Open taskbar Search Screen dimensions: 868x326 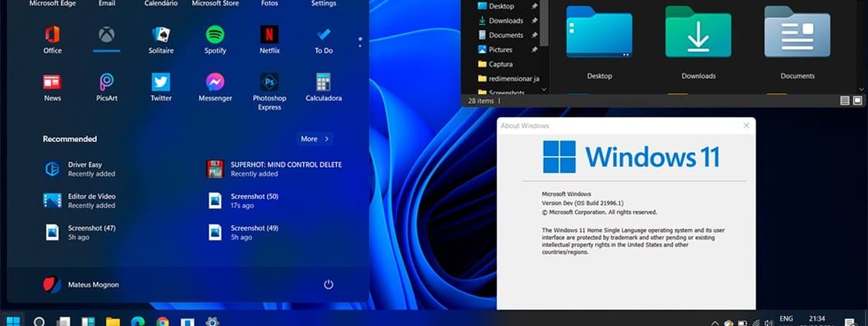click(x=40, y=321)
